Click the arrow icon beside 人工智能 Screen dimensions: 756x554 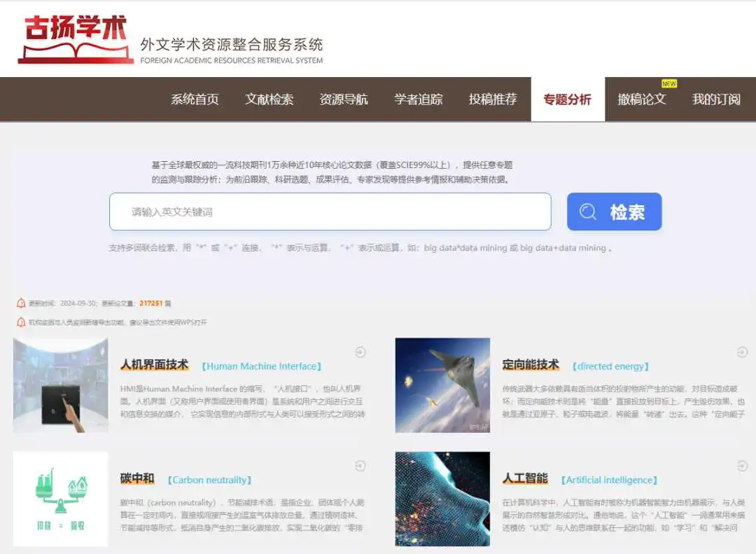tap(742, 466)
